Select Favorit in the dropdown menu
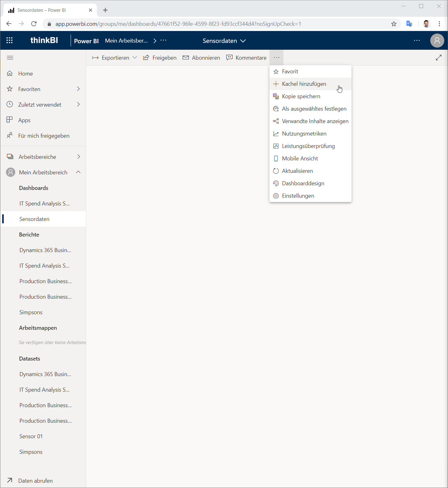 [310, 71]
